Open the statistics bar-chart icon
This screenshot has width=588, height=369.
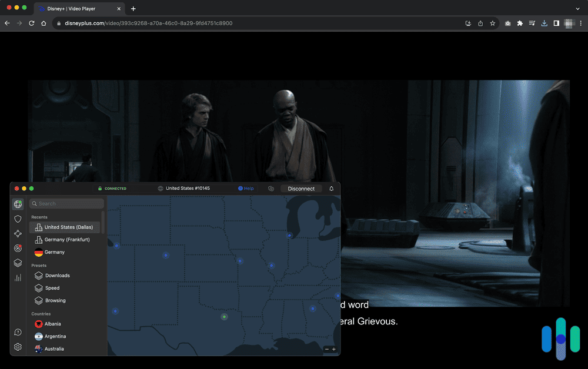(x=18, y=277)
